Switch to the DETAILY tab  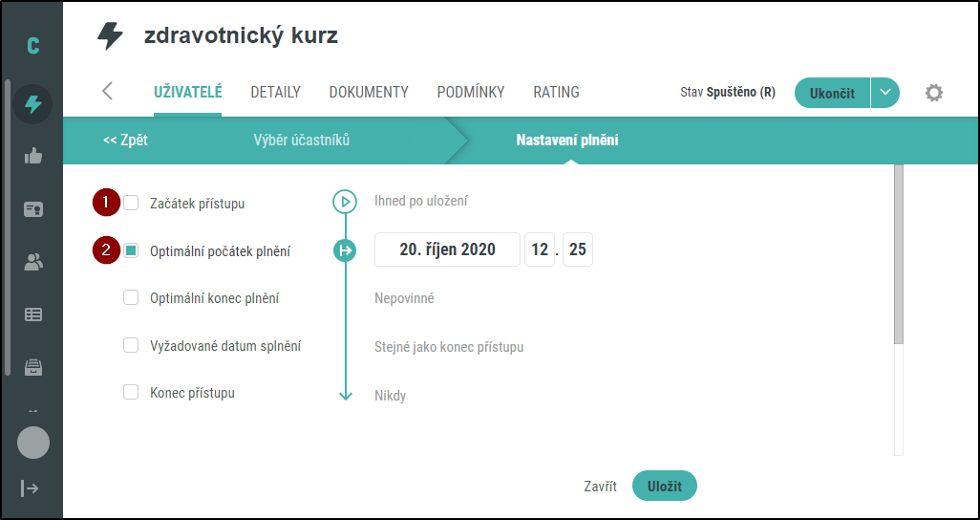coord(275,93)
